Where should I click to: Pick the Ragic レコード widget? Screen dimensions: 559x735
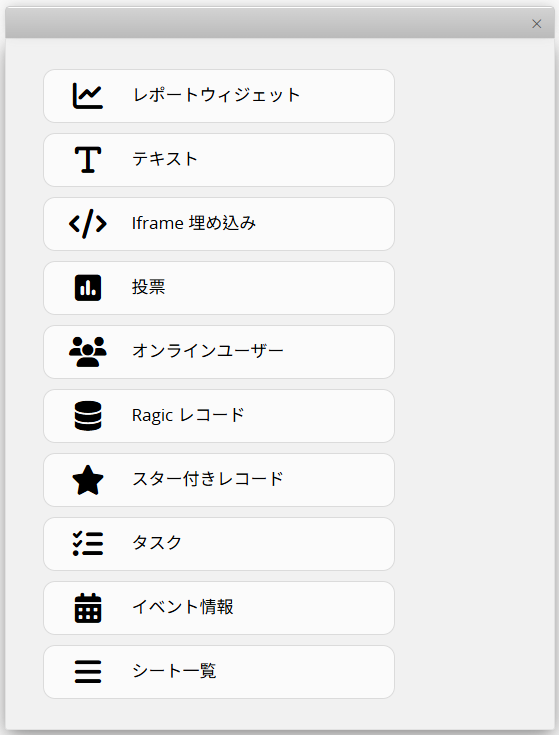pyautogui.click(x=219, y=416)
